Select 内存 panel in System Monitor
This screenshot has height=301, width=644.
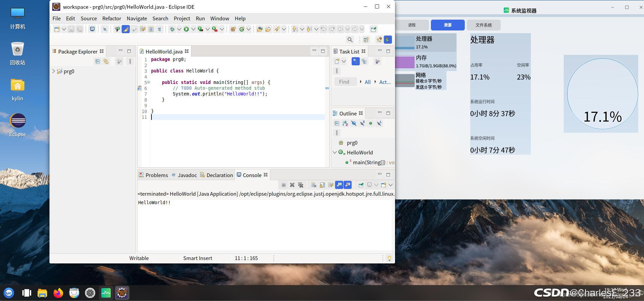coord(426,62)
